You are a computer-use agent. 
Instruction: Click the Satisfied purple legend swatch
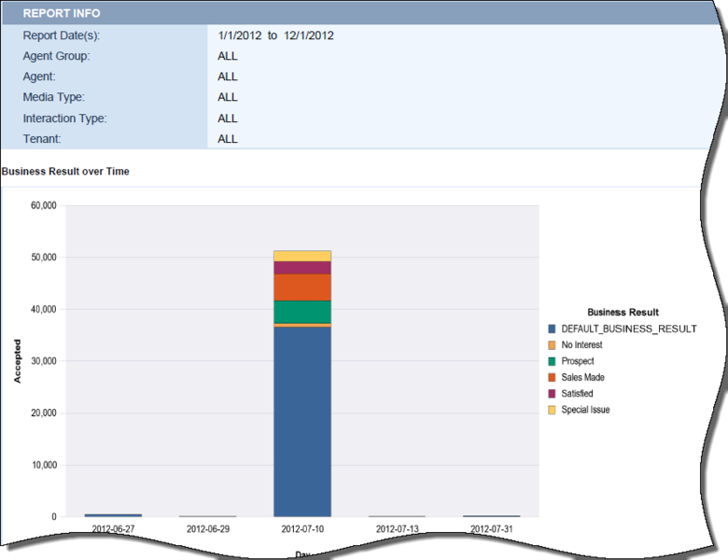(x=553, y=394)
